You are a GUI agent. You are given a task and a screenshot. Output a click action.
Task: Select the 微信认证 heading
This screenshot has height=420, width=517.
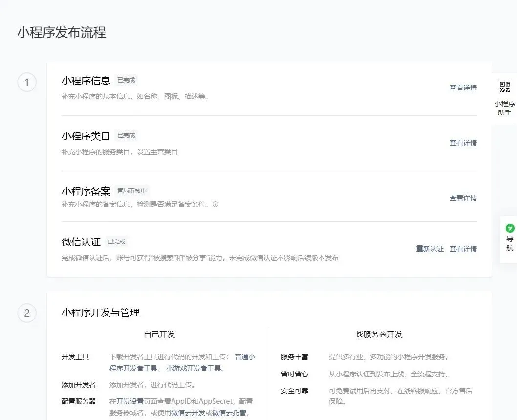coord(81,242)
